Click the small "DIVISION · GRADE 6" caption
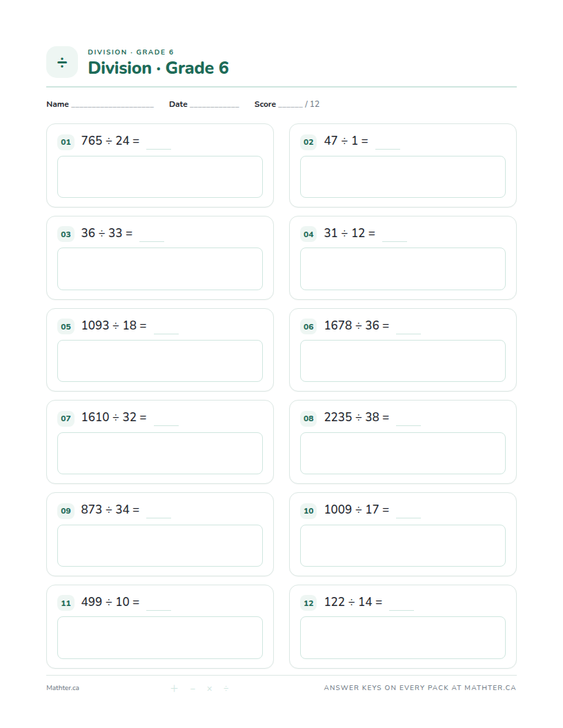Screen dimensions: 563x728 coord(130,52)
